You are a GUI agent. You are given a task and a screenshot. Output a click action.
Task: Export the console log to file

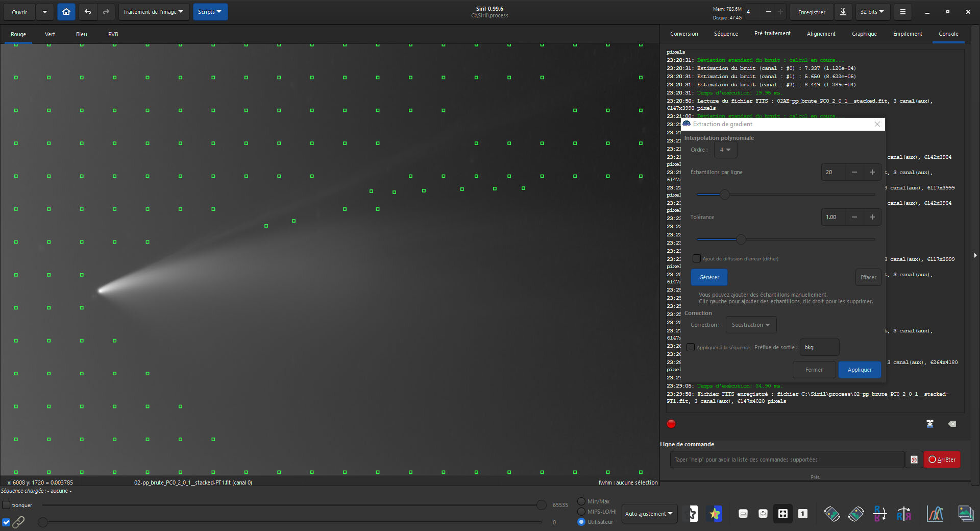click(930, 424)
